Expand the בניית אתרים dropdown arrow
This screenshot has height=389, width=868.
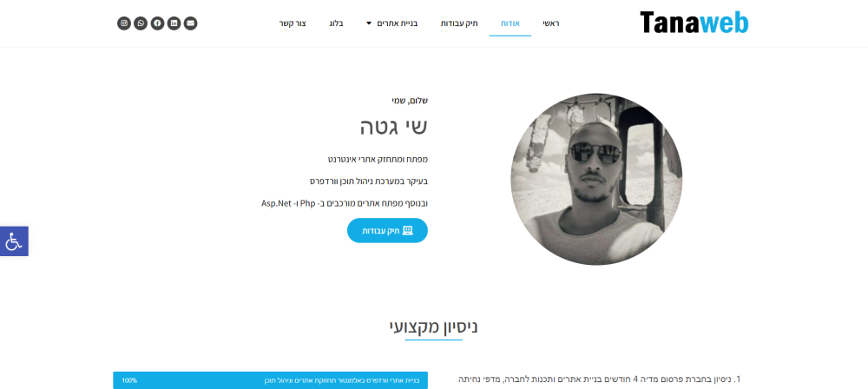point(369,23)
